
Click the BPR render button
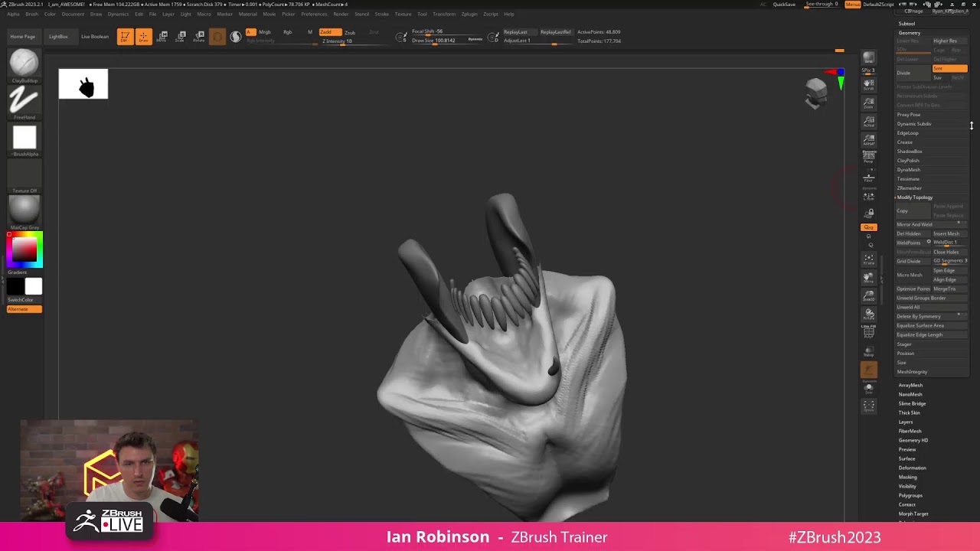pos(868,57)
